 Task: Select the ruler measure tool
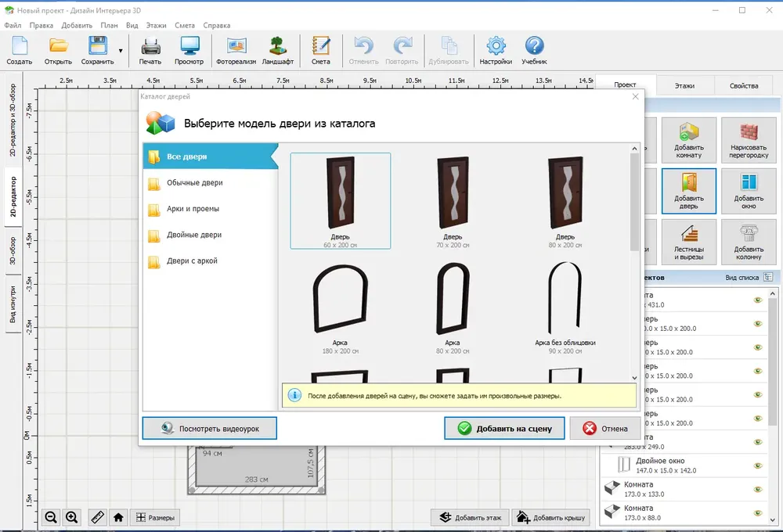coord(97,518)
